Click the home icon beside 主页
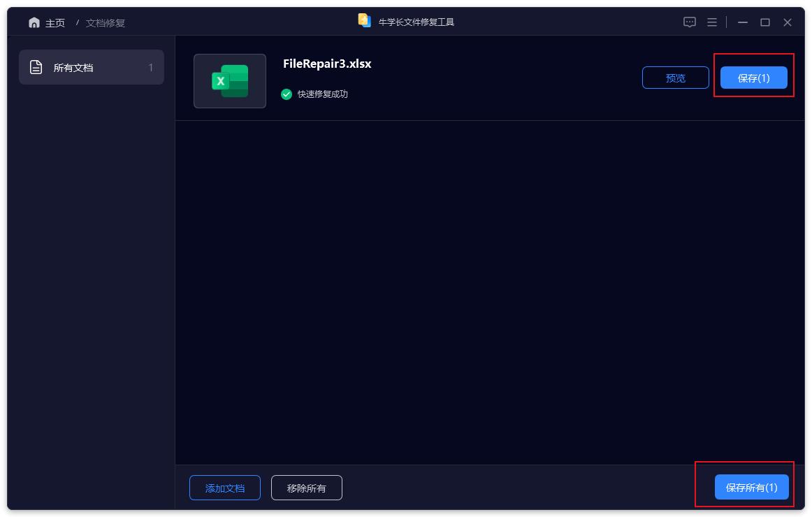 tap(34, 22)
